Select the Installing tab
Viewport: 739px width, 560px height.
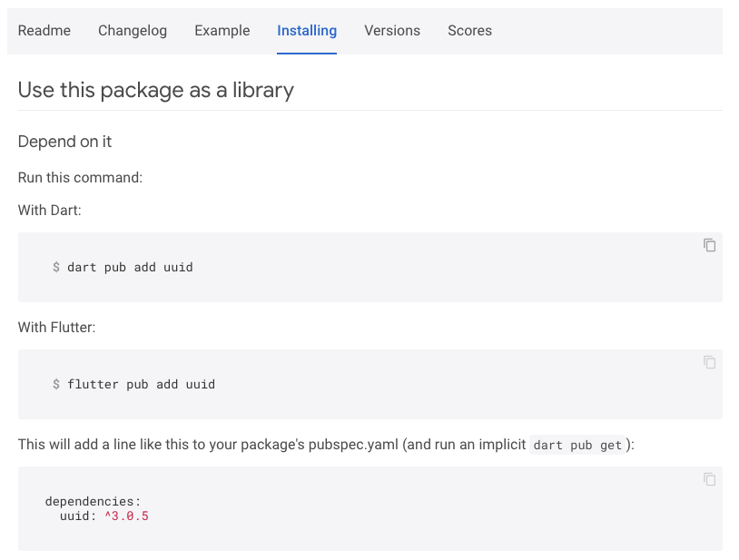(307, 31)
